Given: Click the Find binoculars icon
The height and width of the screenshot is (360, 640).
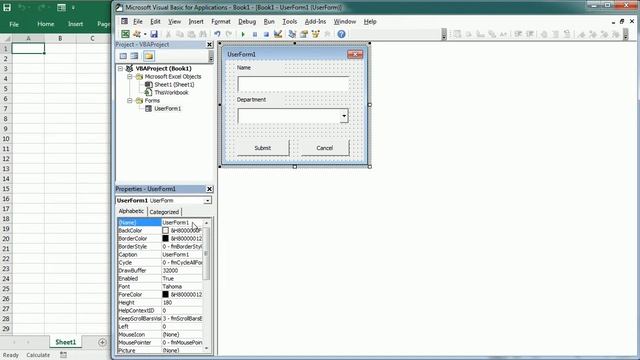Looking at the screenshot, I should pos(202,34).
